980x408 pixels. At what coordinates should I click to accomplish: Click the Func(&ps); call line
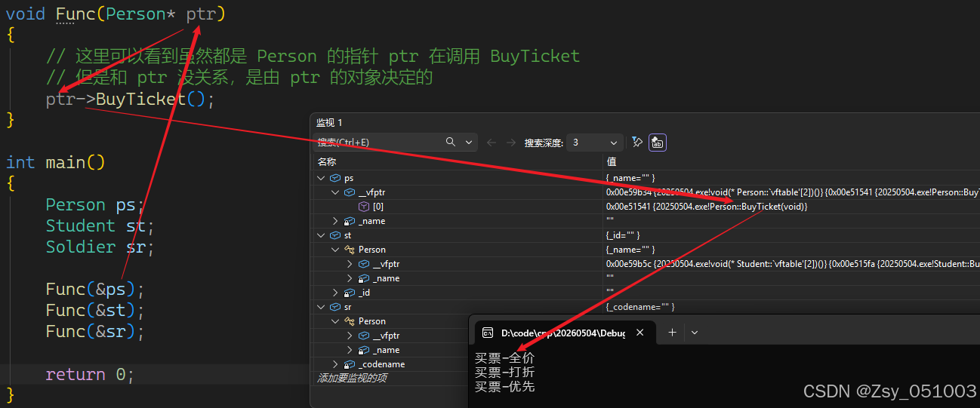pyautogui.click(x=94, y=290)
